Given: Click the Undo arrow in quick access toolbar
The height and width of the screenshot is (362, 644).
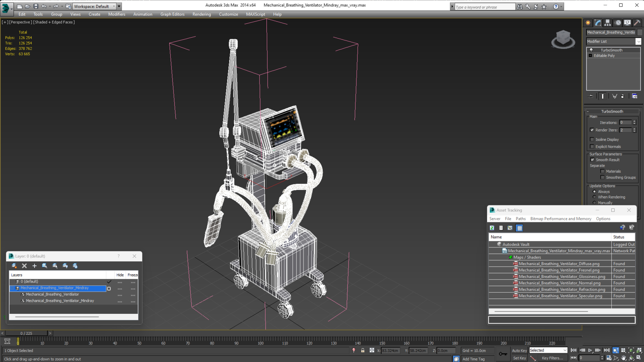Looking at the screenshot, I should [44, 6].
